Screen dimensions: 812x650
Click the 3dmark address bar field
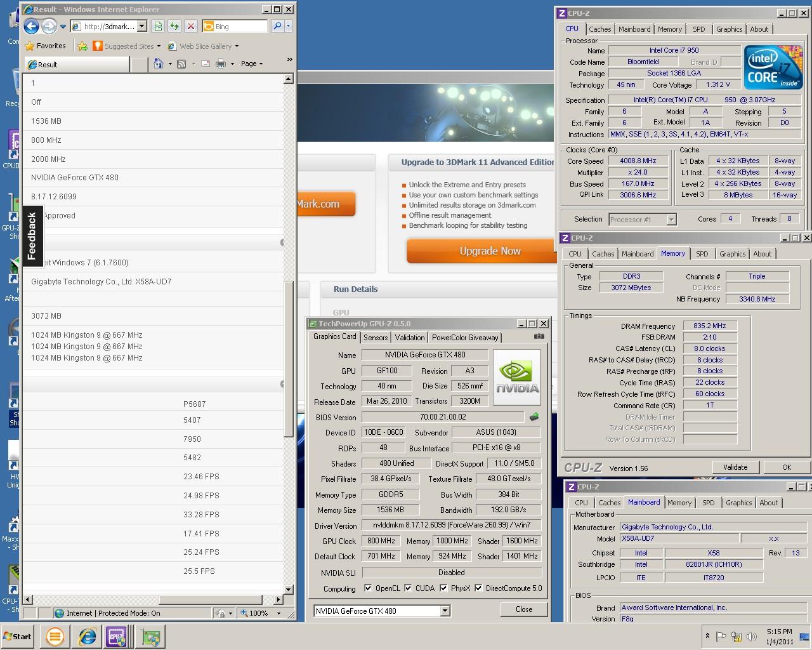109,27
